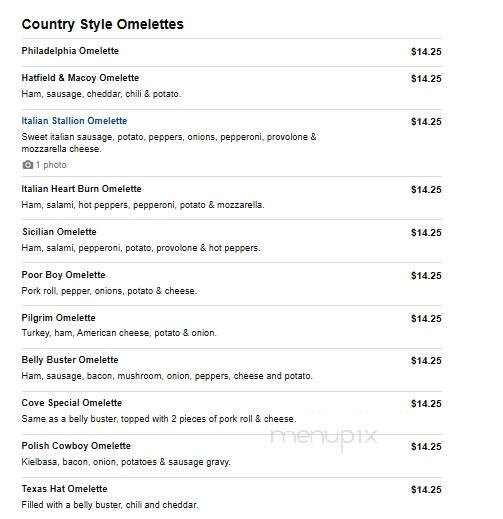Viewport: 503px width, 519px height.
Task: Click the Country Style Omelettes heading
Action: [x=103, y=24]
